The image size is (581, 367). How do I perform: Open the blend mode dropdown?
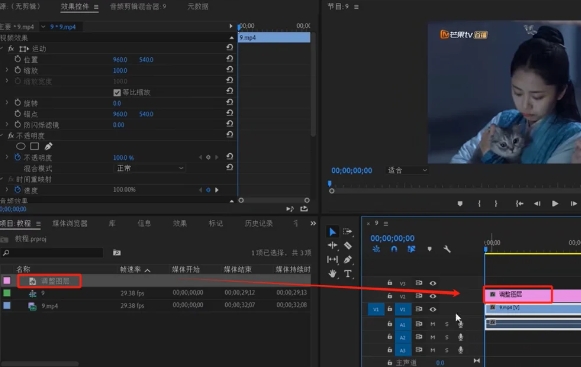pos(149,168)
